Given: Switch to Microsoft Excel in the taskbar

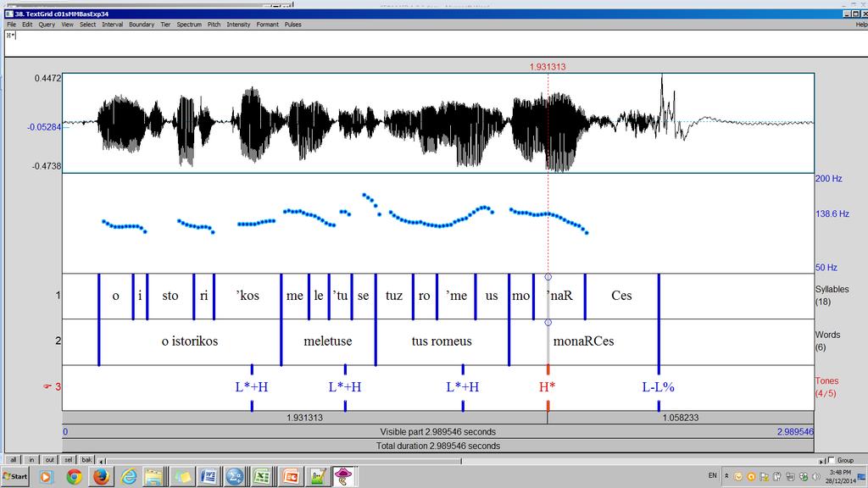Looking at the screenshot, I should tap(263, 476).
